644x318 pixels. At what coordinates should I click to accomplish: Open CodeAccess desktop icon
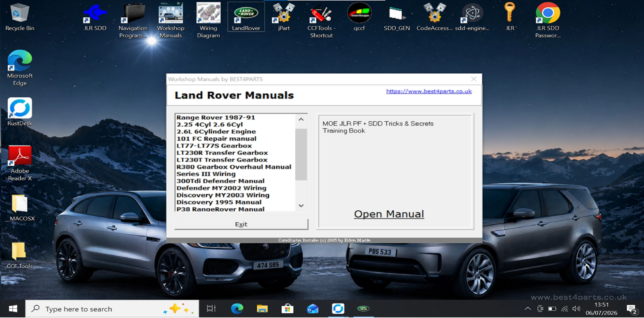pos(434,17)
